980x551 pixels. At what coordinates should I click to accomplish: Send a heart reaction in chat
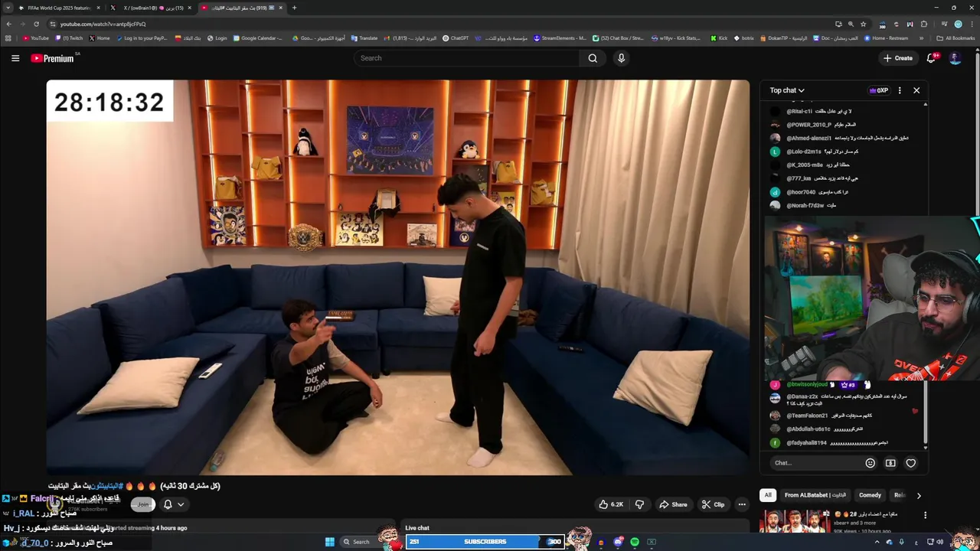[911, 463]
